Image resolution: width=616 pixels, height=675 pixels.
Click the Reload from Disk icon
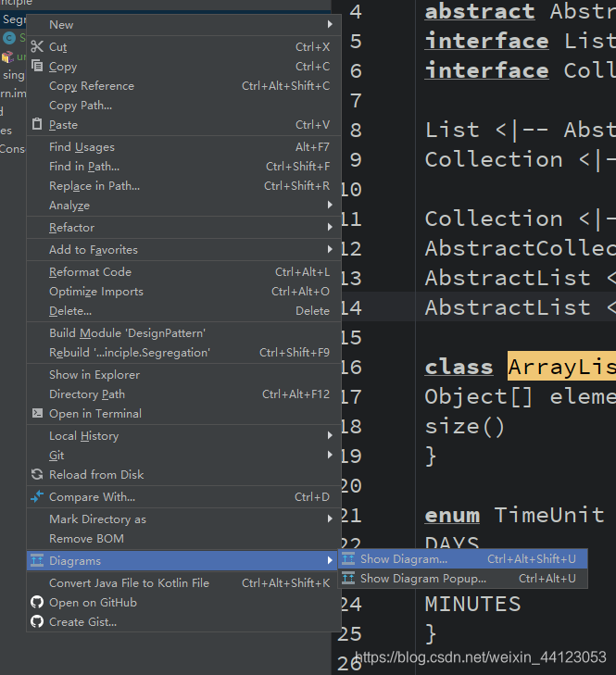click(37, 474)
